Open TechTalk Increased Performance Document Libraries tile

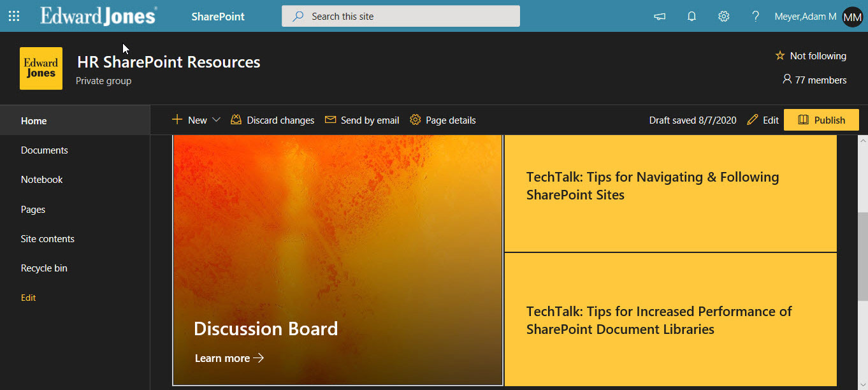pyautogui.click(x=670, y=320)
